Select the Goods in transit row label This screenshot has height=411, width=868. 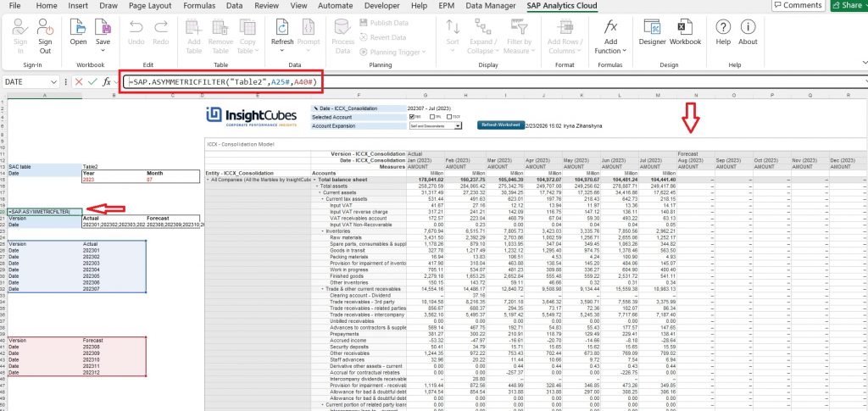(x=345, y=250)
